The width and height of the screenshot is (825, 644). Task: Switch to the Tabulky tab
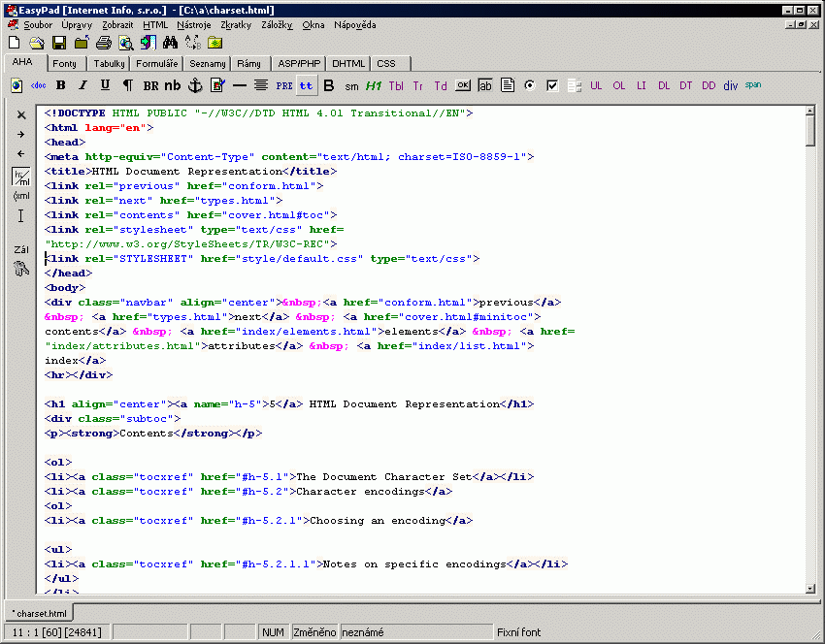pos(110,64)
